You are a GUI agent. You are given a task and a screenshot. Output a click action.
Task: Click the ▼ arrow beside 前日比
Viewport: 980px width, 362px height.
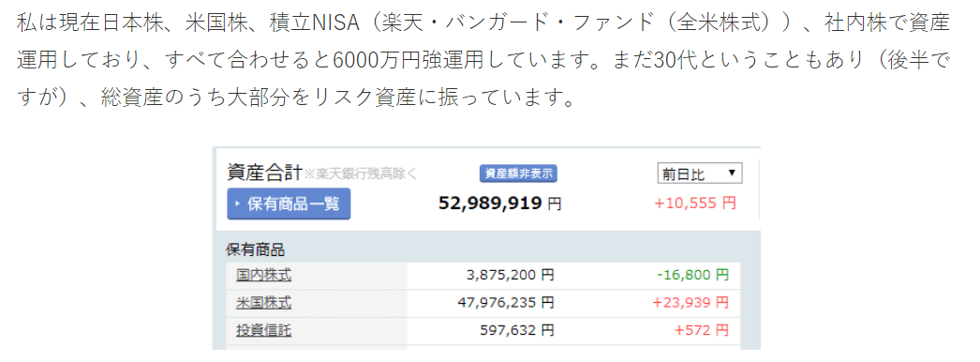[731, 173]
